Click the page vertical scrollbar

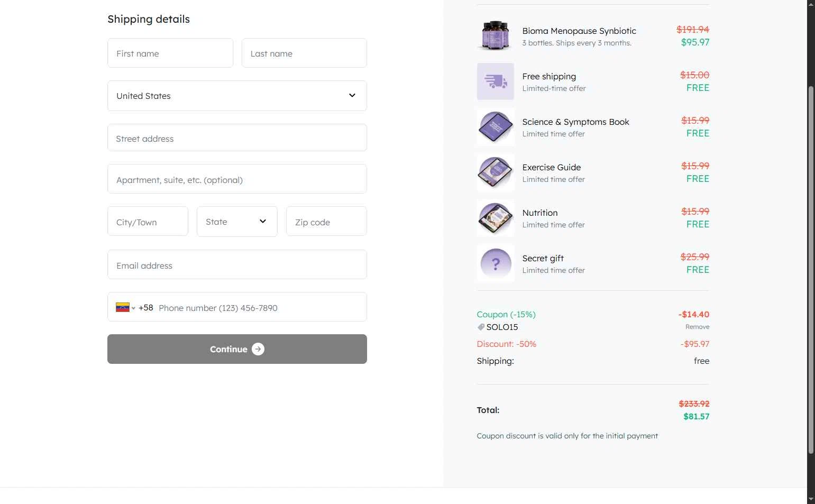click(811, 270)
